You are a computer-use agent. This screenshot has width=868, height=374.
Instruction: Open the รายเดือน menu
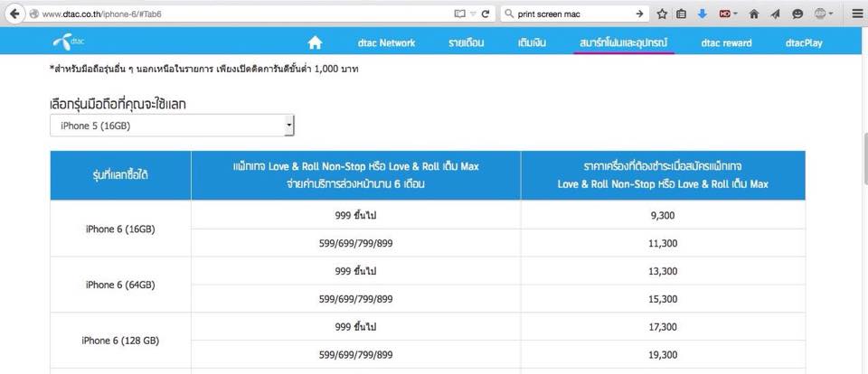(467, 42)
